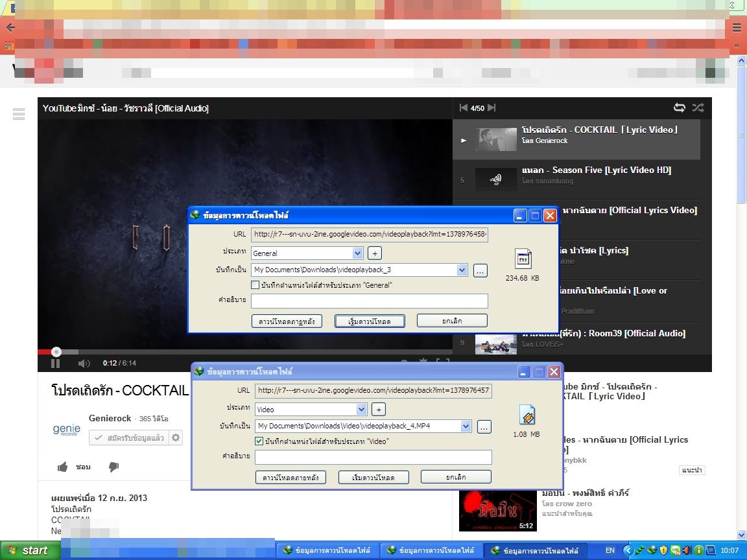Open Video category dropdown
Image resolution: width=747 pixels, height=560 pixels.
point(362,410)
